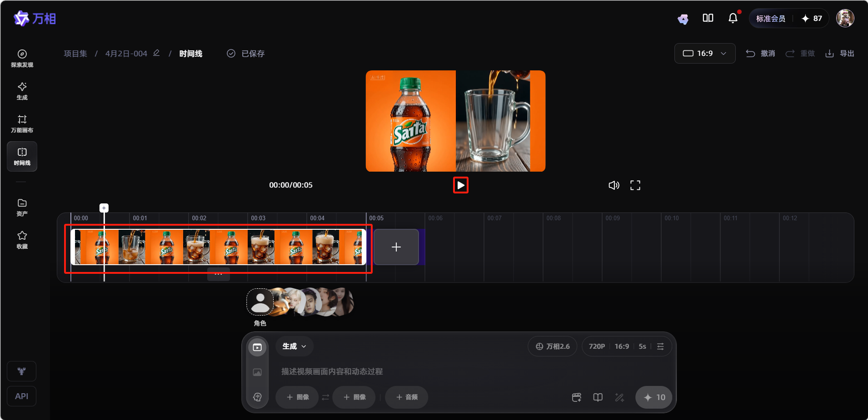
Task: Expand the 生成 mode dropdown
Action: pos(294,346)
